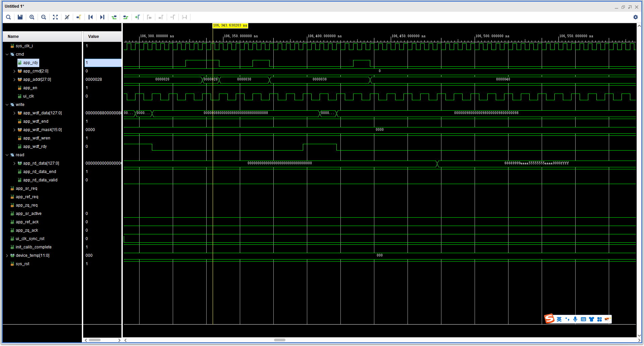644x346 pixels.
Task: Save the waveform configuration
Action: point(20,17)
